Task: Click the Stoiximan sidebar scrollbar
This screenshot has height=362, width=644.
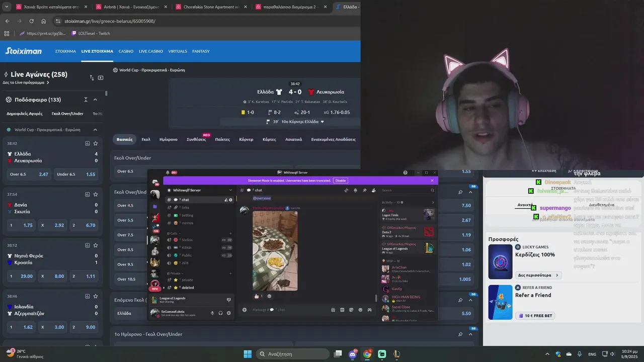Action: 106,94
